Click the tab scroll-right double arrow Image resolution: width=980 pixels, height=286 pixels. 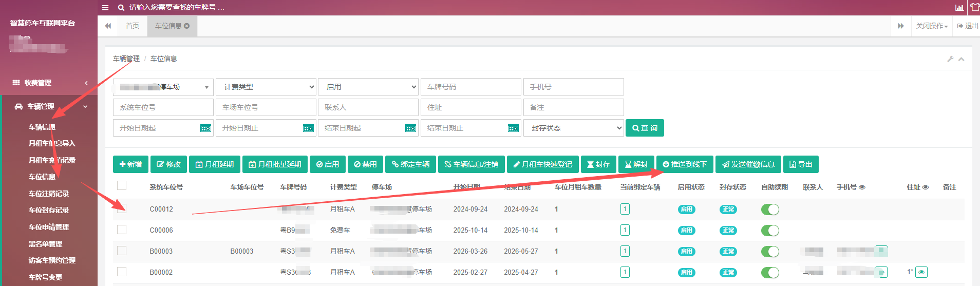901,26
